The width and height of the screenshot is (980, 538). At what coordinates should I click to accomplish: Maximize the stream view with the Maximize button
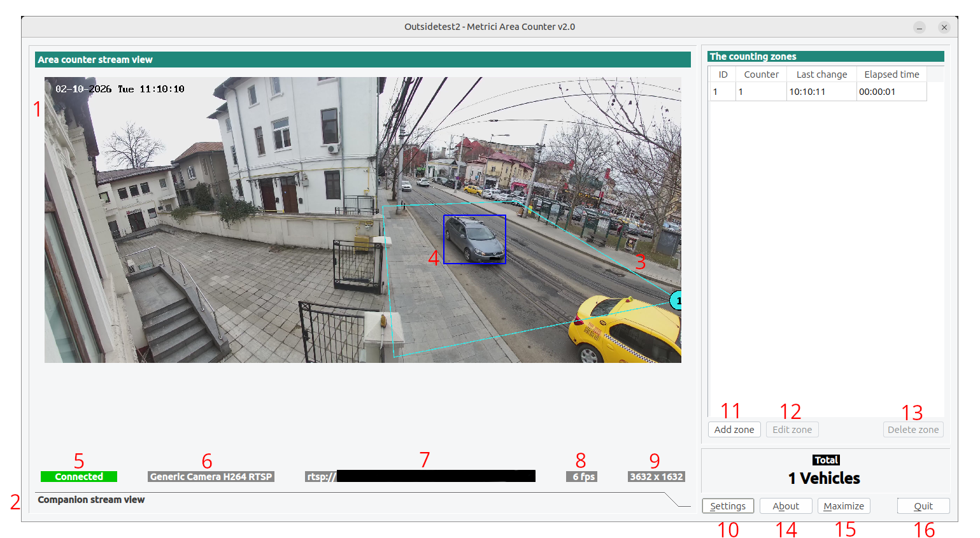point(844,506)
